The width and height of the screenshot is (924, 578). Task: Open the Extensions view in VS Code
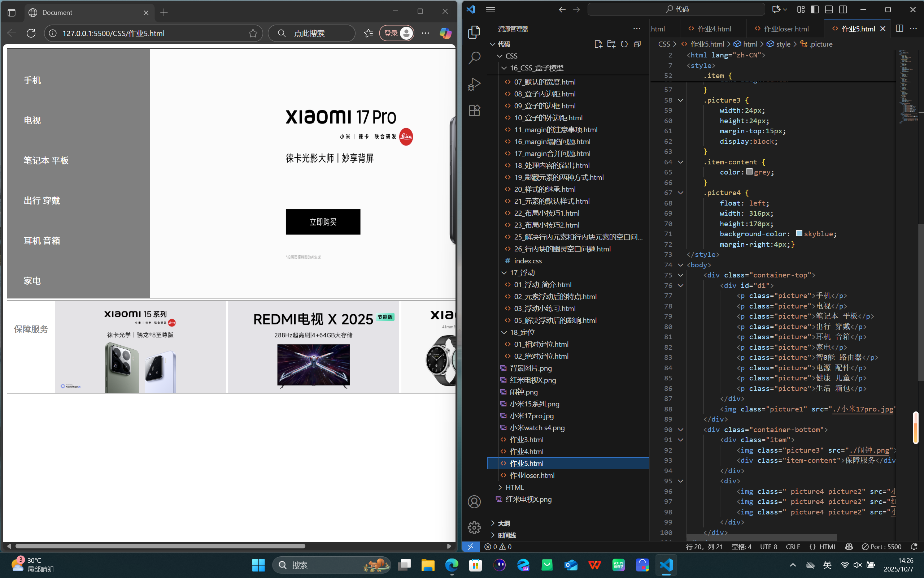(474, 111)
